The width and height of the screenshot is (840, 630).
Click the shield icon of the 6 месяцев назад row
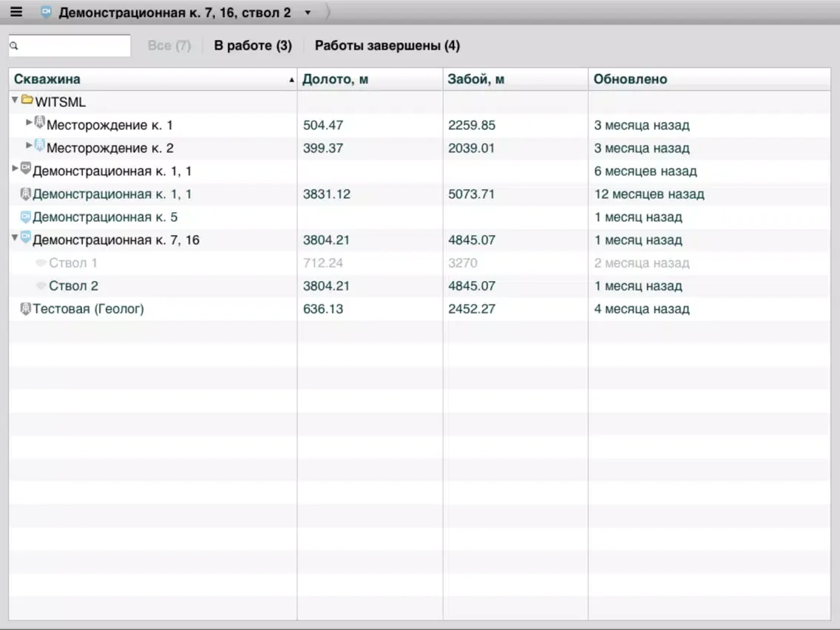click(x=26, y=169)
